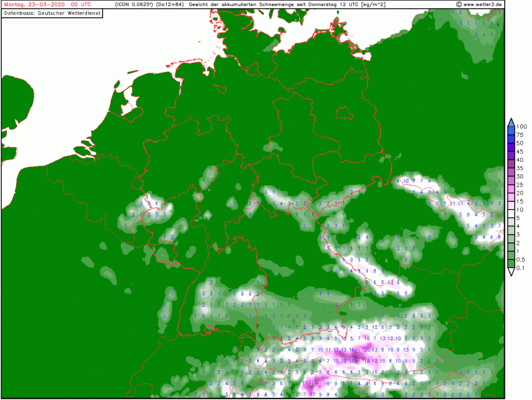Pick the pink swatch between 20 and 25
This screenshot has height=400, width=532.
[x=511, y=189]
